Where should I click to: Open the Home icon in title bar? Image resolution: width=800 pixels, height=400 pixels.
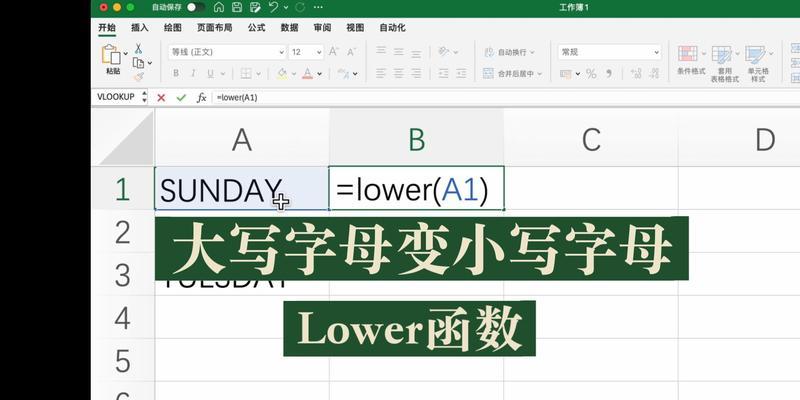click(x=219, y=7)
